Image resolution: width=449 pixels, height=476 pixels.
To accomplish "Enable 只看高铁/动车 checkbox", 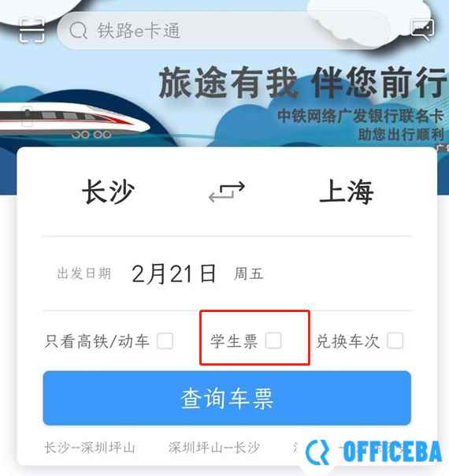I will pos(165,340).
